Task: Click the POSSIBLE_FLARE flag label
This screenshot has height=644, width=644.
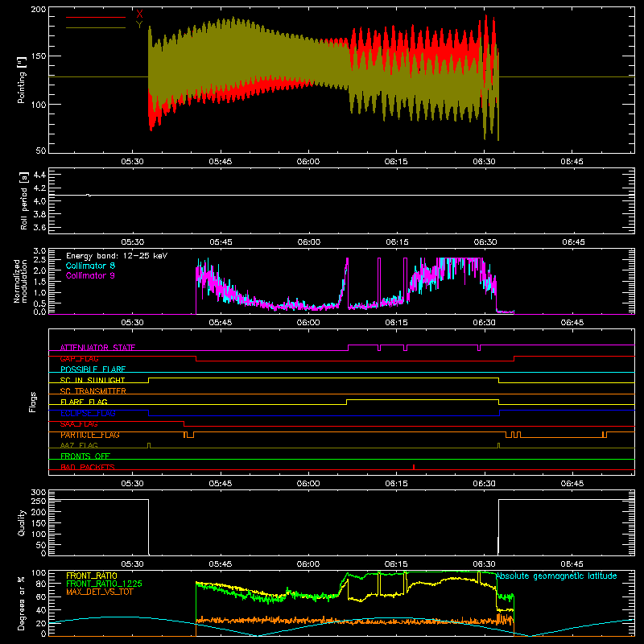Action: (x=93, y=369)
